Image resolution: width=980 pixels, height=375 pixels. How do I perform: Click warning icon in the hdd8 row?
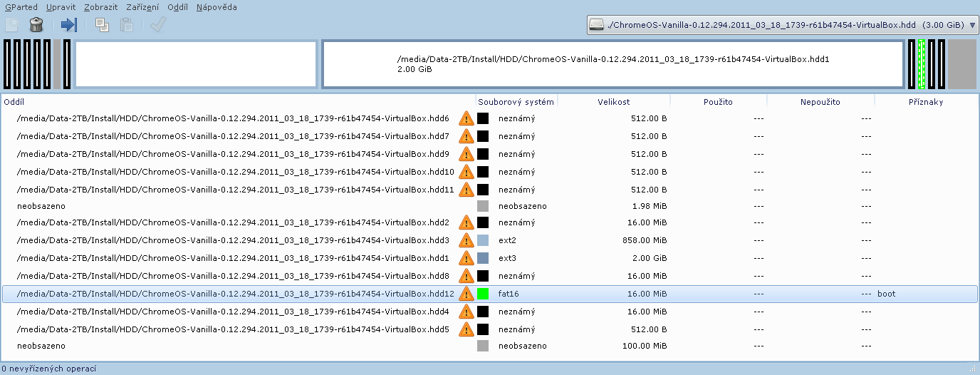pos(466,276)
